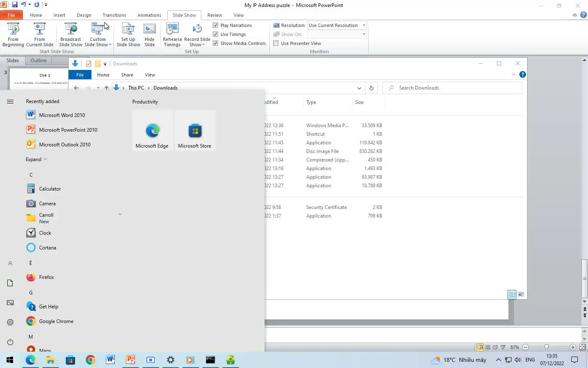Screen dimensions: 588x368
Task: Open Custom Slide Show menu
Action: 98,35
